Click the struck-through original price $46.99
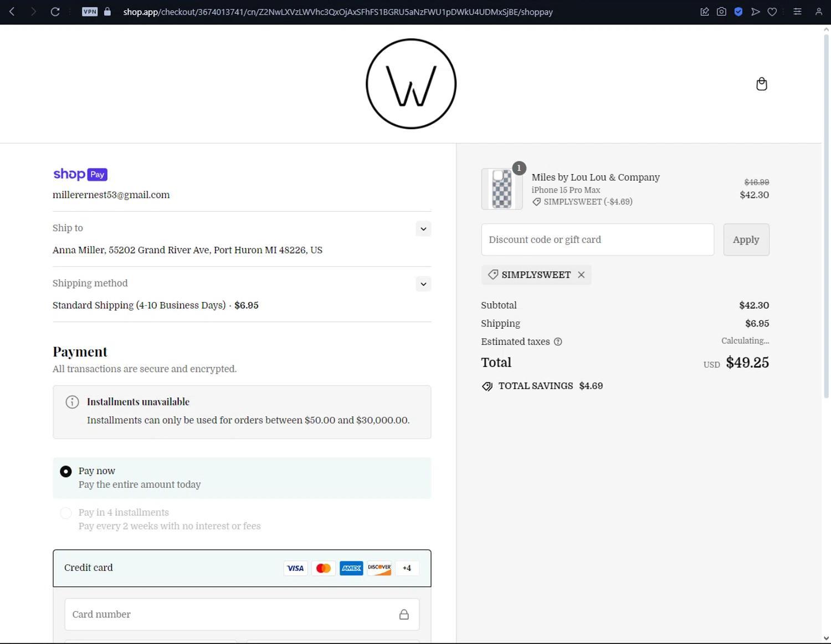The height and width of the screenshot is (644, 831). pos(757,182)
